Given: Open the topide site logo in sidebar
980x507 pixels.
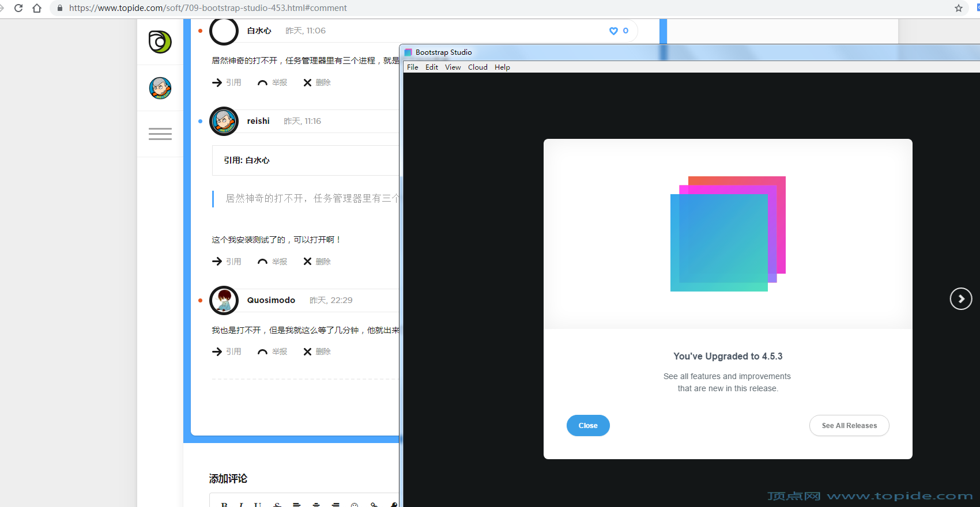Looking at the screenshot, I should coord(160,42).
